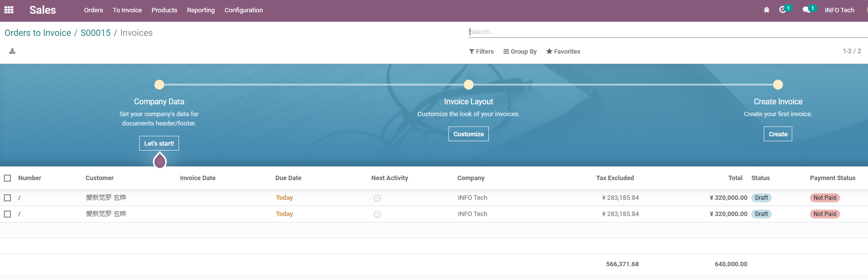Expand the Group By dropdown
Viewport: 868px width, 280px height.
click(x=520, y=52)
